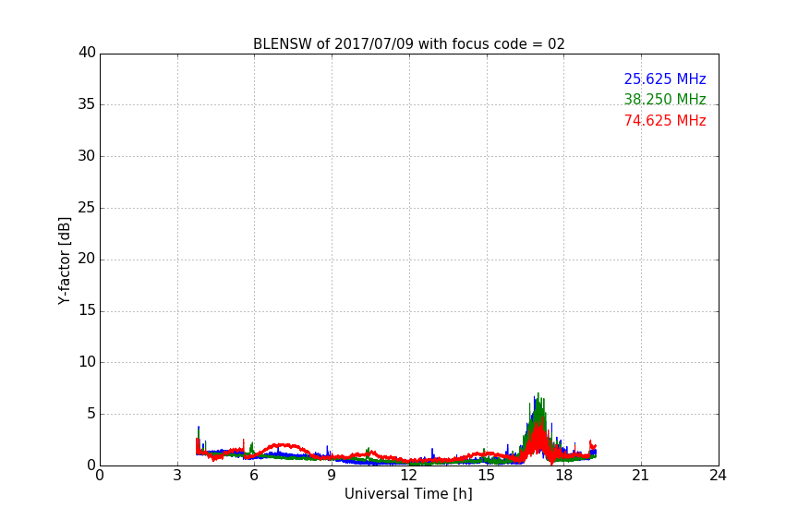Select the red 74.625 MHz legend label

pyautogui.click(x=665, y=121)
